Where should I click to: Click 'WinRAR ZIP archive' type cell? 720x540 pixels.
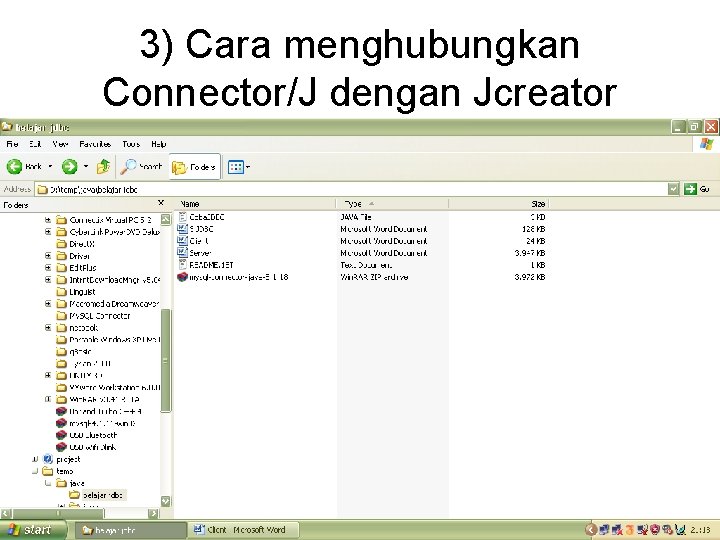coord(374,277)
